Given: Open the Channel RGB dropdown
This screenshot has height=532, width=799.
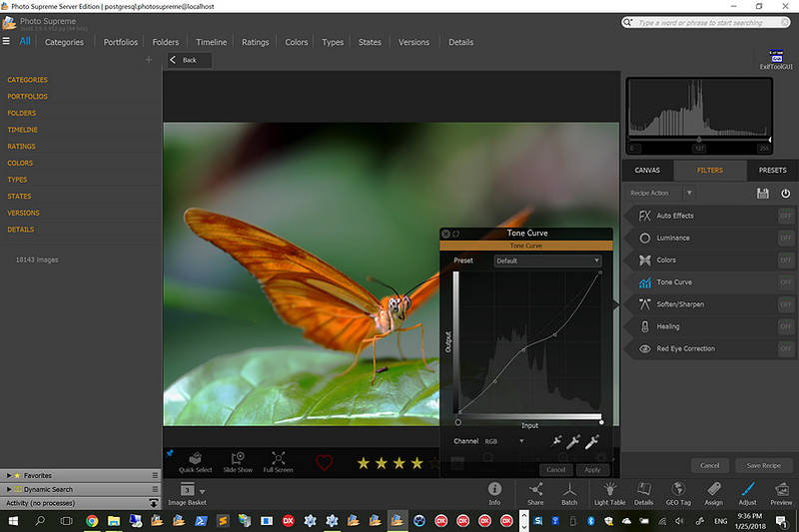Looking at the screenshot, I should [504, 440].
